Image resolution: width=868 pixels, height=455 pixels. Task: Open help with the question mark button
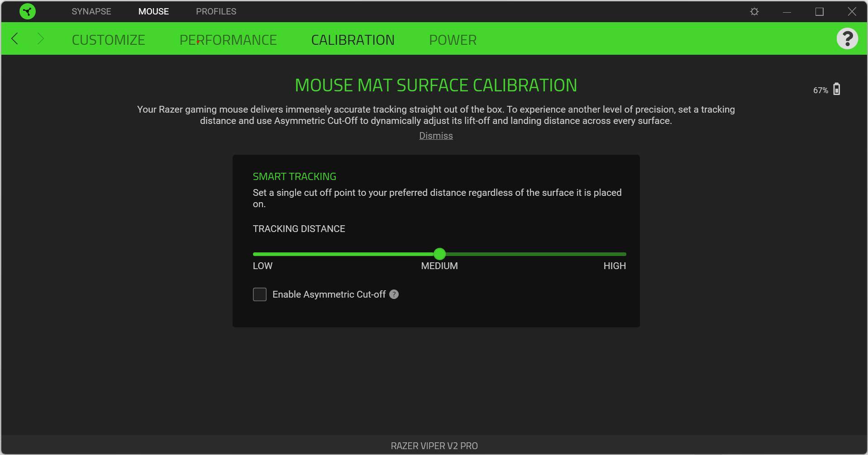coord(847,39)
